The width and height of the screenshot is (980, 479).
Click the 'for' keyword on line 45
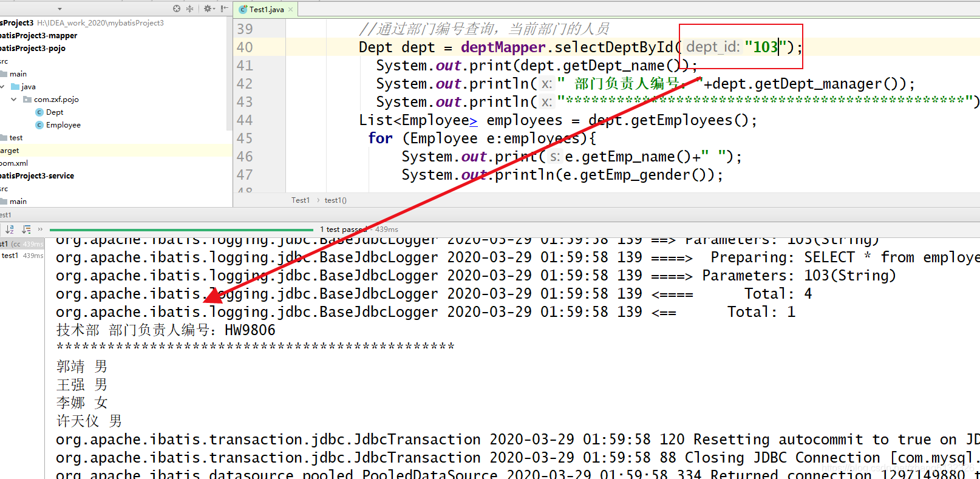click(x=380, y=138)
